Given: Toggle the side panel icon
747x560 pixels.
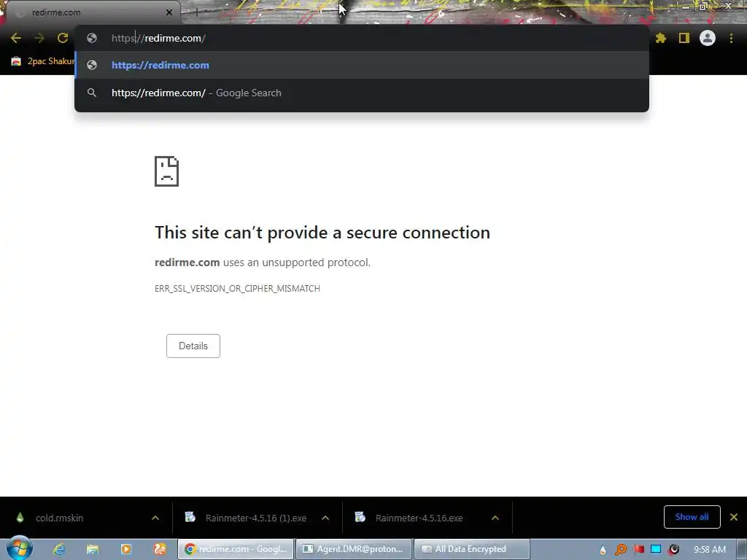Looking at the screenshot, I should tap(684, 38).
